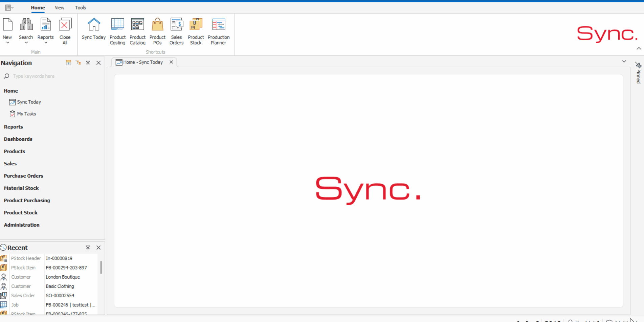Click Close All in the ribbon

pyautogui.click(x=65, y=31)
